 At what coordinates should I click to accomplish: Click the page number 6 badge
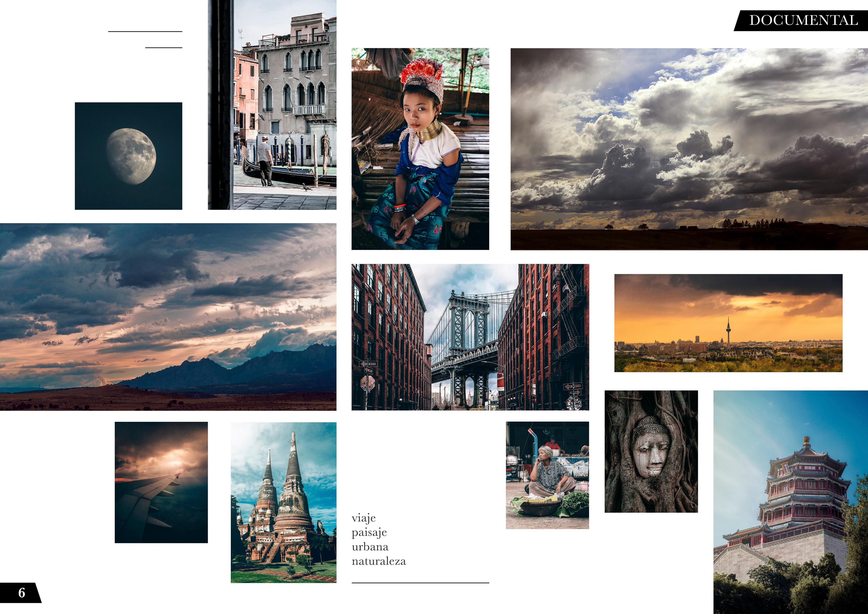[x=21, y=593]
